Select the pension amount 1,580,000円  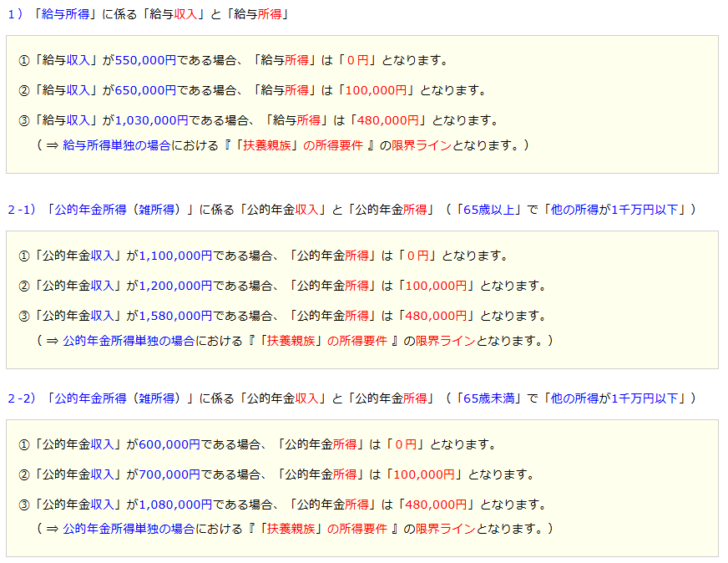[175, 316]
